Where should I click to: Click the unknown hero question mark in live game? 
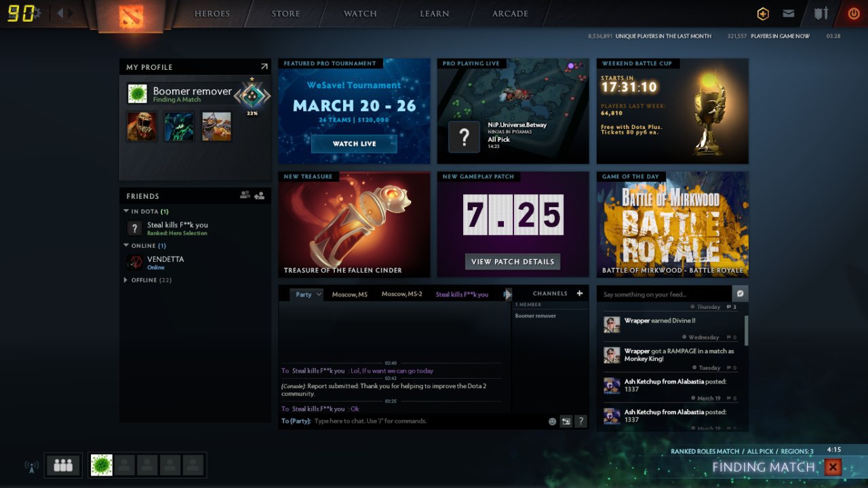[x=465, y=138]
